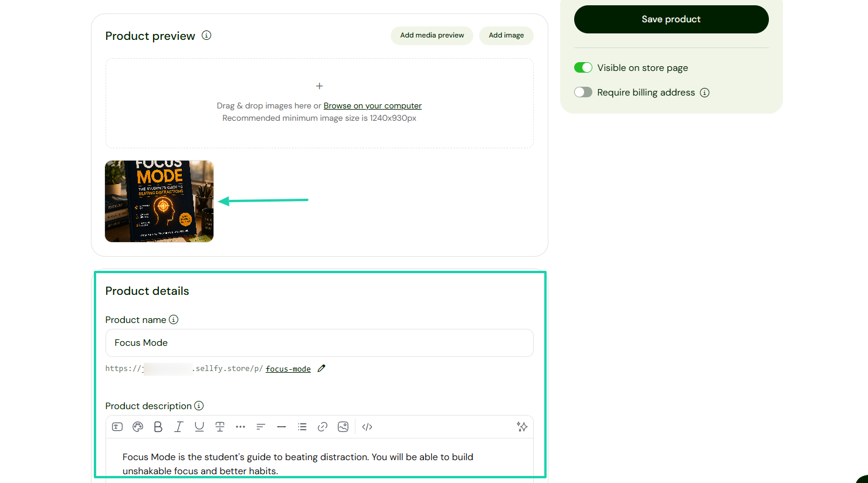Open the Browse on your computer link
Viewport: 868px width, 483px height.
click(x=372, y=106)
